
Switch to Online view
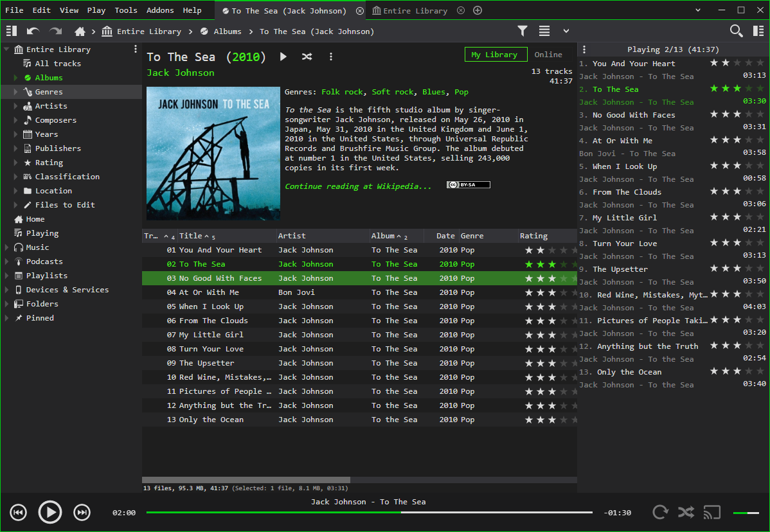click(548, 55)
